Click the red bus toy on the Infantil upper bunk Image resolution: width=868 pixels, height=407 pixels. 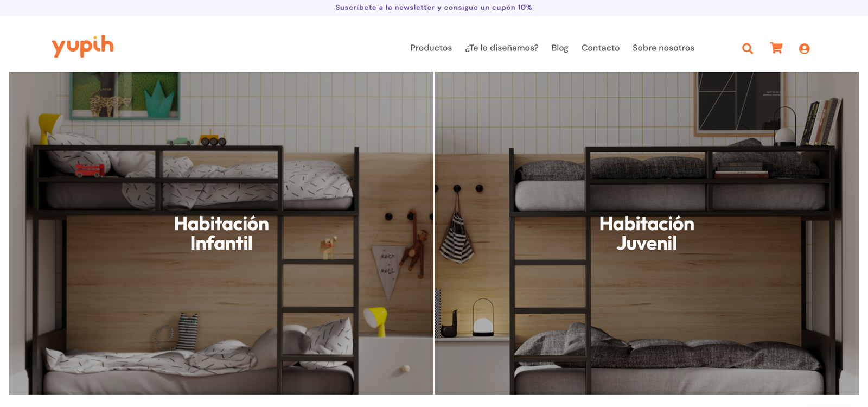click(90, 170)
